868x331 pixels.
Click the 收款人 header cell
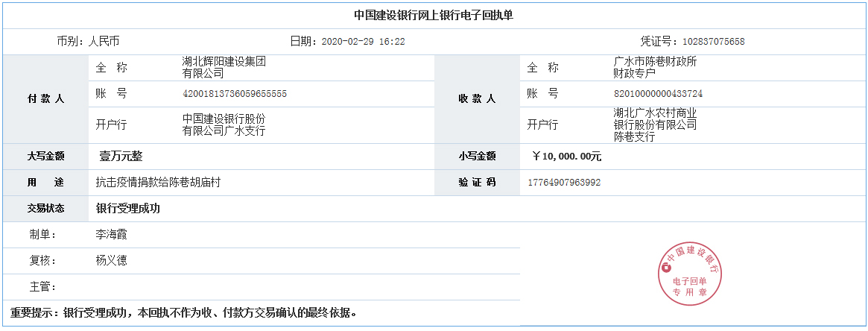(477, 99)
